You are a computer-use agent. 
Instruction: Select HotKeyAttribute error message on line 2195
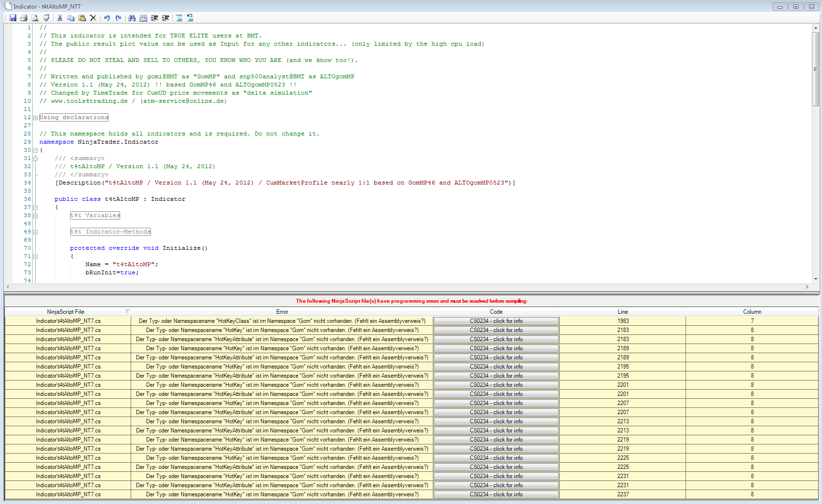(x=282, y=376)
